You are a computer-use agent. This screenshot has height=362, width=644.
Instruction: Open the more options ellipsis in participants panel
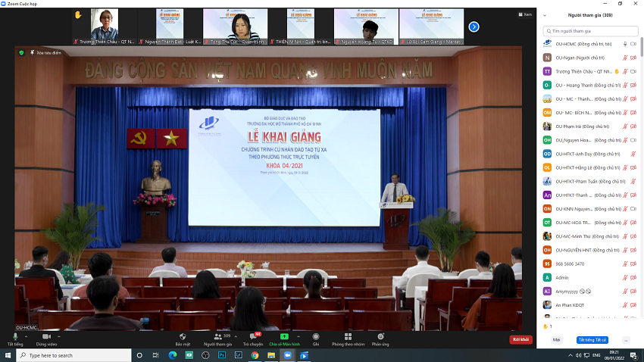click(625, 340)
